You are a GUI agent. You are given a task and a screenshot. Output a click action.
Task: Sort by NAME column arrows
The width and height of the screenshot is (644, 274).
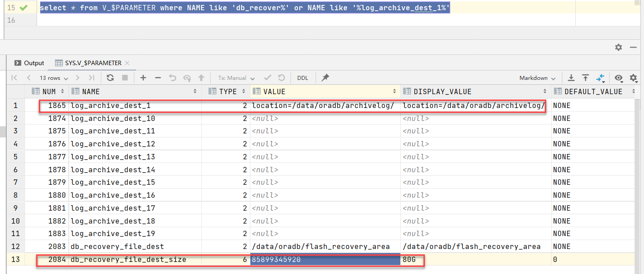195,91
